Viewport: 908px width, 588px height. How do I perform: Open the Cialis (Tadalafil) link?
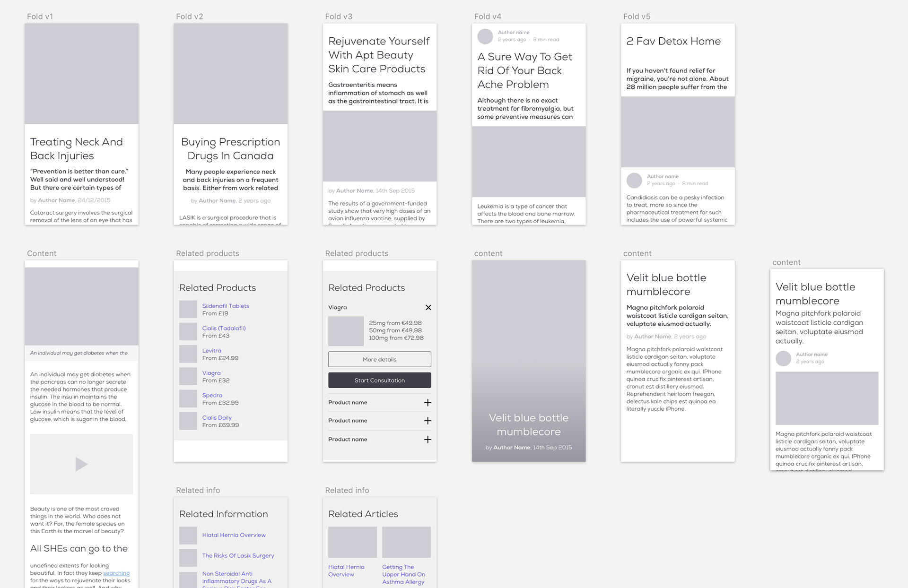tap(224, 328)
